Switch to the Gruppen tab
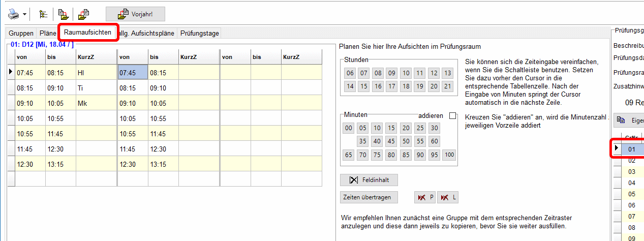Image resolution: width=644 pixels, height=241 pixels. coord(21,33)
